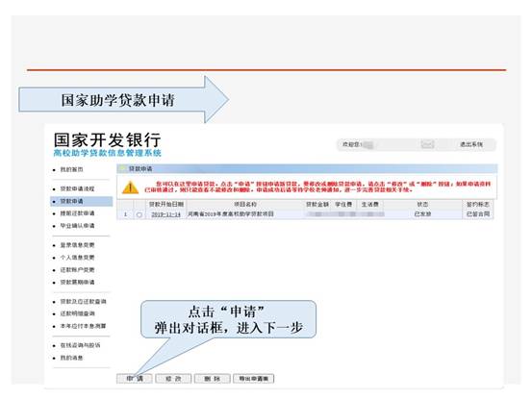Open 在线咨询与投诉 sidebar item
This screenshot has width=532, height=399.
point(80,345)
